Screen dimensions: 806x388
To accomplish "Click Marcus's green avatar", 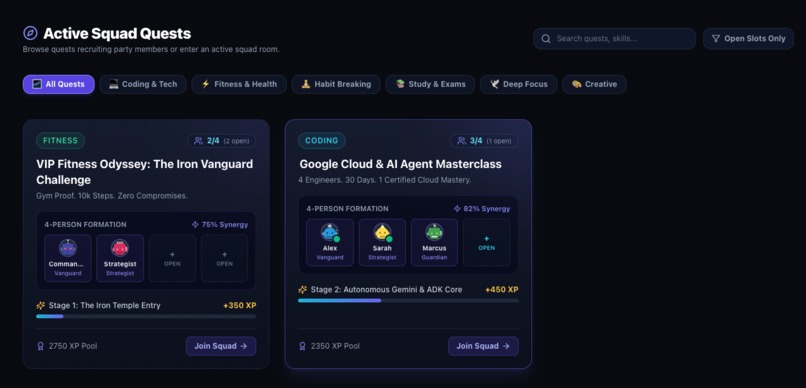I will (434, 232).
